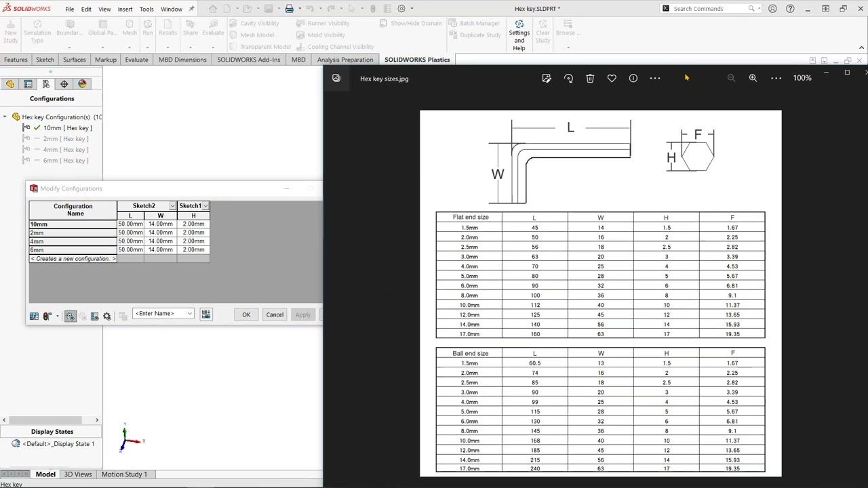Show file info in Photos viewer
This screenshot has width=868, height=488.
[x=633, y=79]
